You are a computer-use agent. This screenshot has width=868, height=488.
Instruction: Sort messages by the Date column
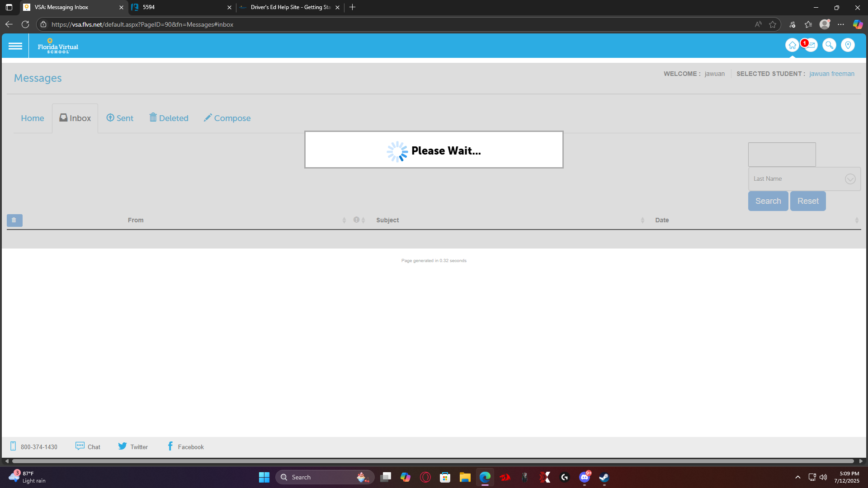click(x=662, y=220)
